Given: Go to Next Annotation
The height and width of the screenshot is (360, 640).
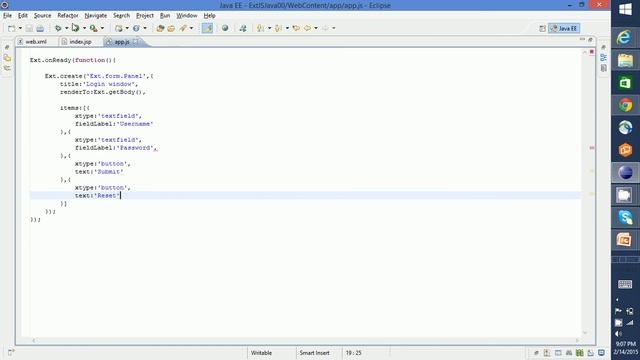Looking at the screenshot, I should [x=260, y=28].
